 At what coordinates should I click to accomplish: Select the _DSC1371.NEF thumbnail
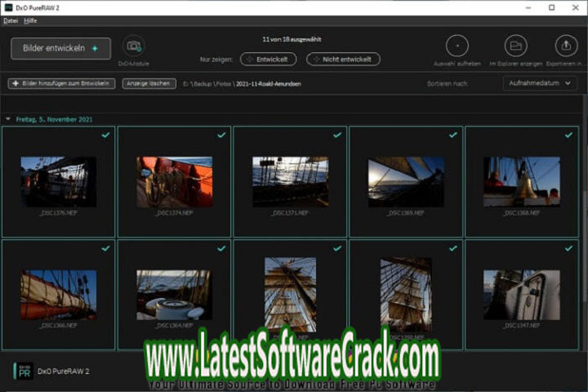coord(290,181)
